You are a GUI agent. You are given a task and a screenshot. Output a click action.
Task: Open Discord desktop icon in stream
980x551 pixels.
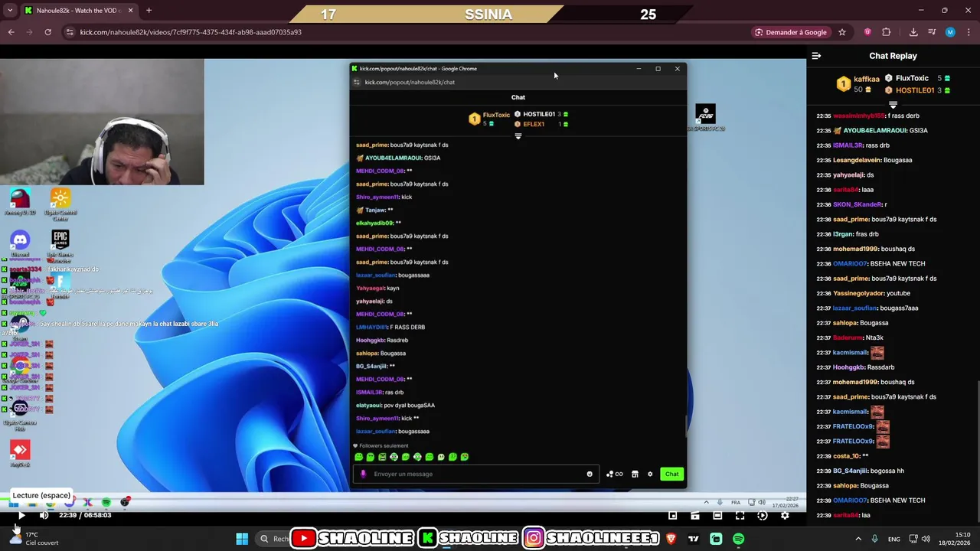pos(20,243)
